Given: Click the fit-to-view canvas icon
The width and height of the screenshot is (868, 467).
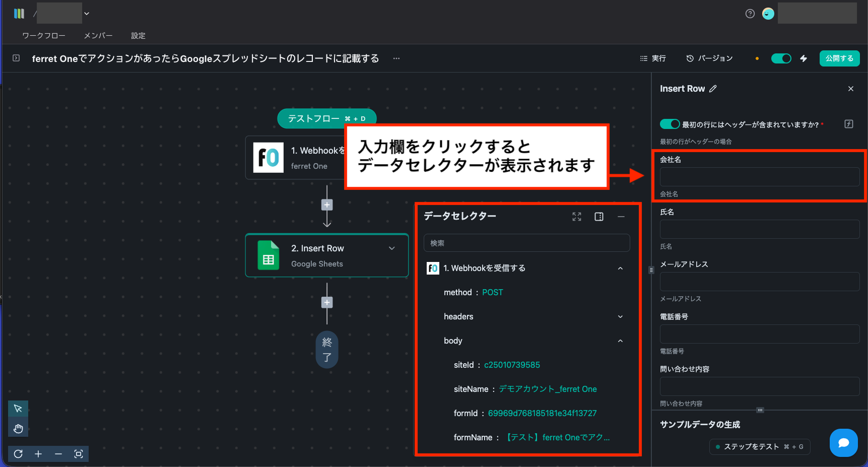Looking at the screenshot, I should 79,454.
